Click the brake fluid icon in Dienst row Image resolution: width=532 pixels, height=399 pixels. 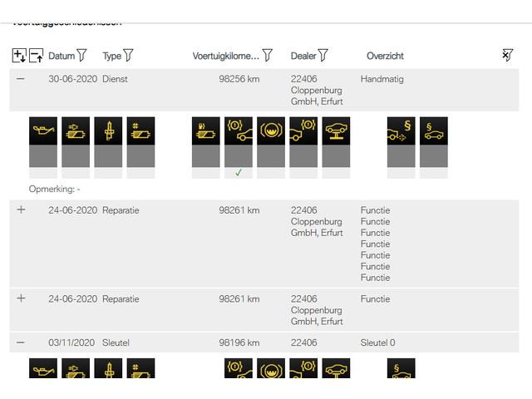click(x=271, y=131)
